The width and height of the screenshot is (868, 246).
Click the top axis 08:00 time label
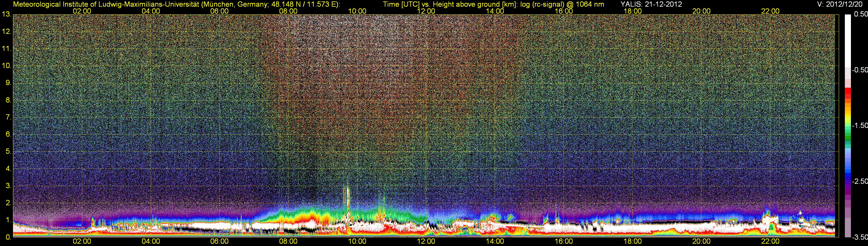[288, 11]
